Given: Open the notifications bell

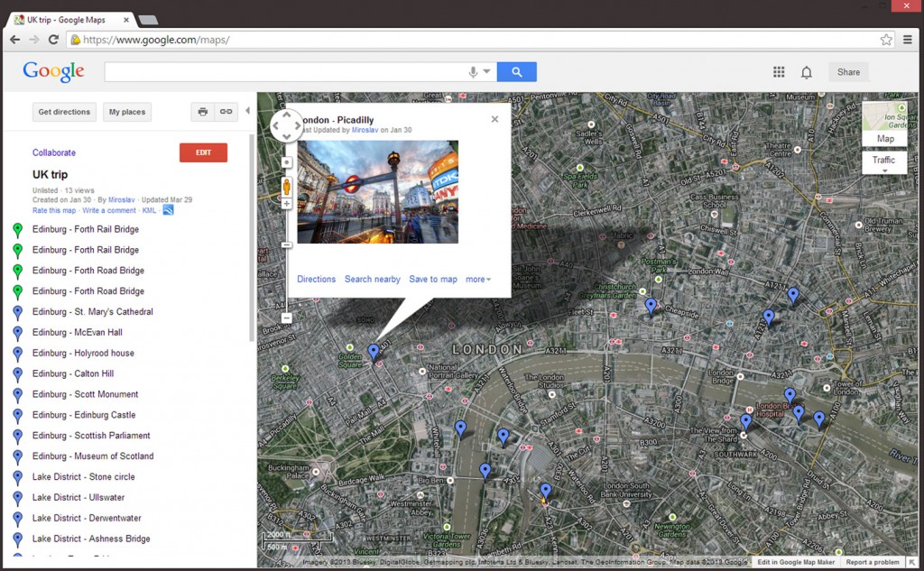Looking at the screenshot, I should (x=807, y=72).
